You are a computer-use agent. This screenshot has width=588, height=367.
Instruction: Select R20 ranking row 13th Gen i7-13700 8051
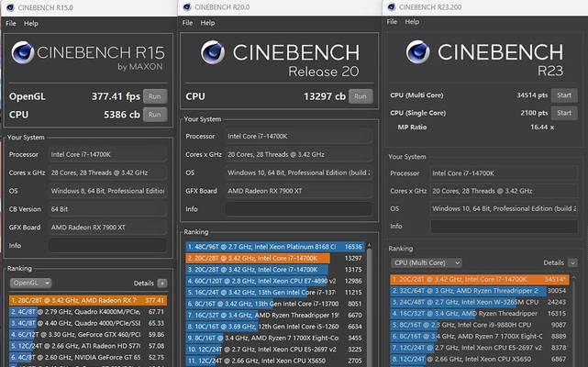[275, 304]
